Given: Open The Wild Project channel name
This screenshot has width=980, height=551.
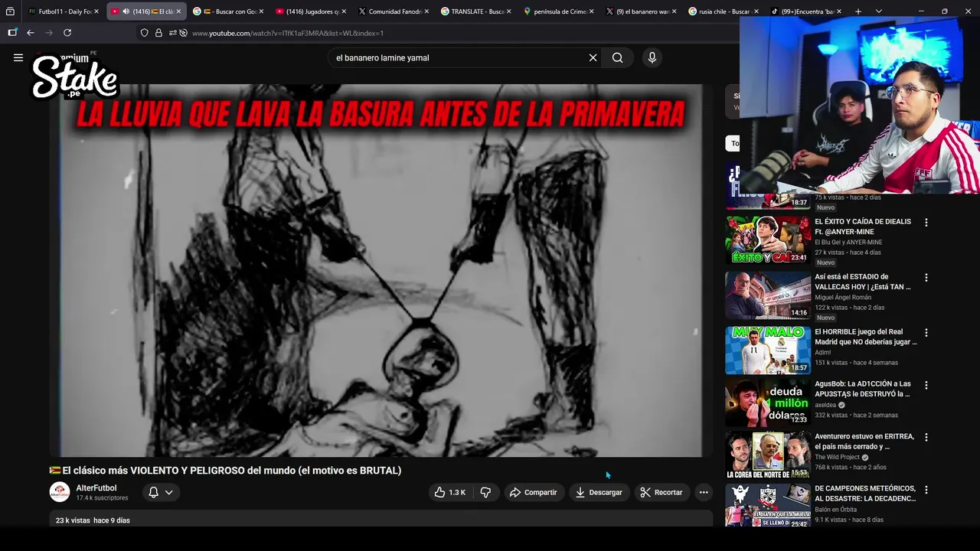Looking at the screenshot, I should click(x=837, y=457).
